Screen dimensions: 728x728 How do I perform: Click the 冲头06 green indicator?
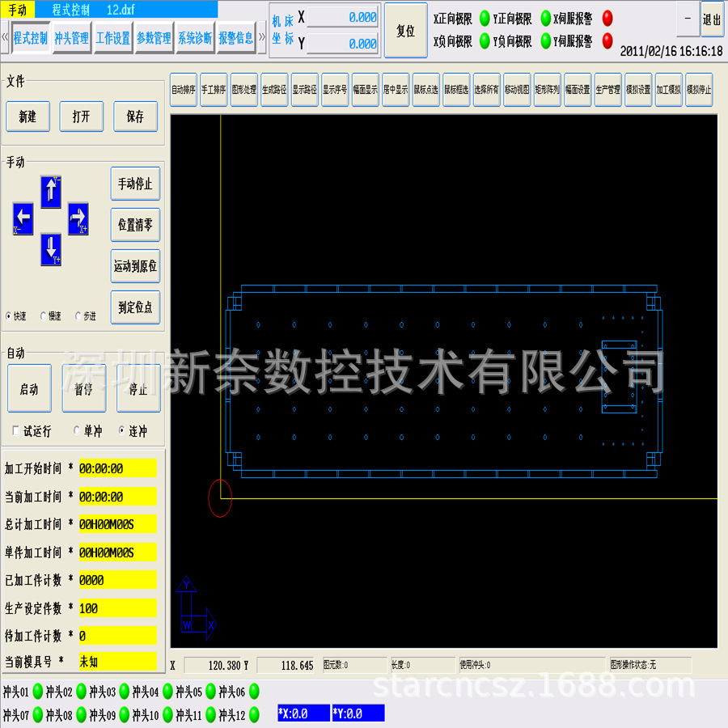tap(254, 692)
